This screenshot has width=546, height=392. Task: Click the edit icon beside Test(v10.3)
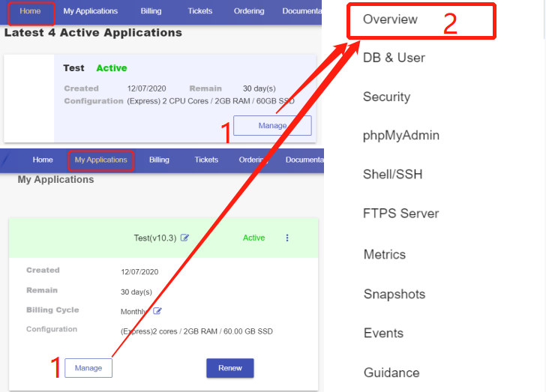pyautogui.click(x=184, y=238)
